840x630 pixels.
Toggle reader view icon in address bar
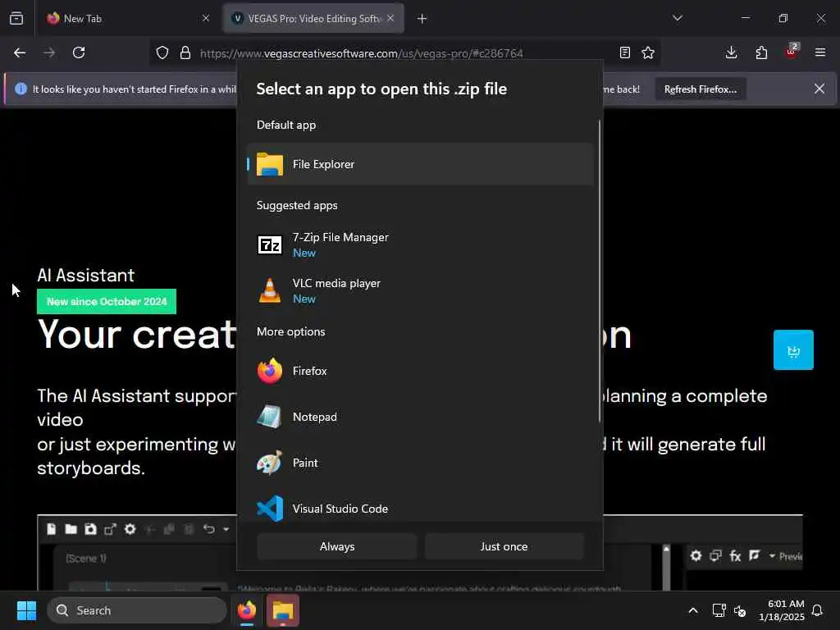624,52
